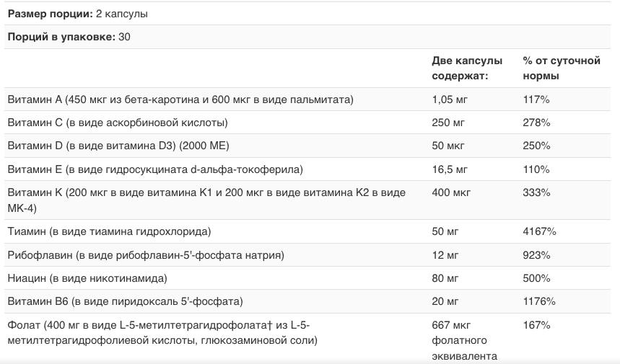This screenshot has height=364, width=620.
Task: Click the 'Размер порции' label
Action: pos(48,14)
